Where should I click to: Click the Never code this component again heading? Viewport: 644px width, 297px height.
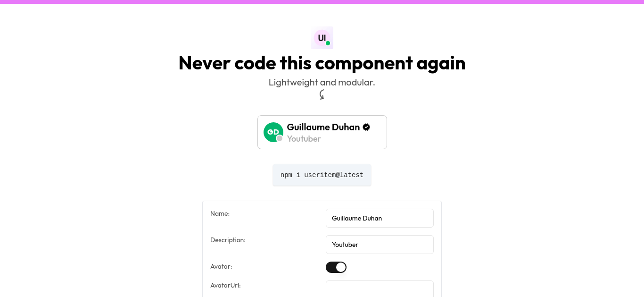coord(322,63)
